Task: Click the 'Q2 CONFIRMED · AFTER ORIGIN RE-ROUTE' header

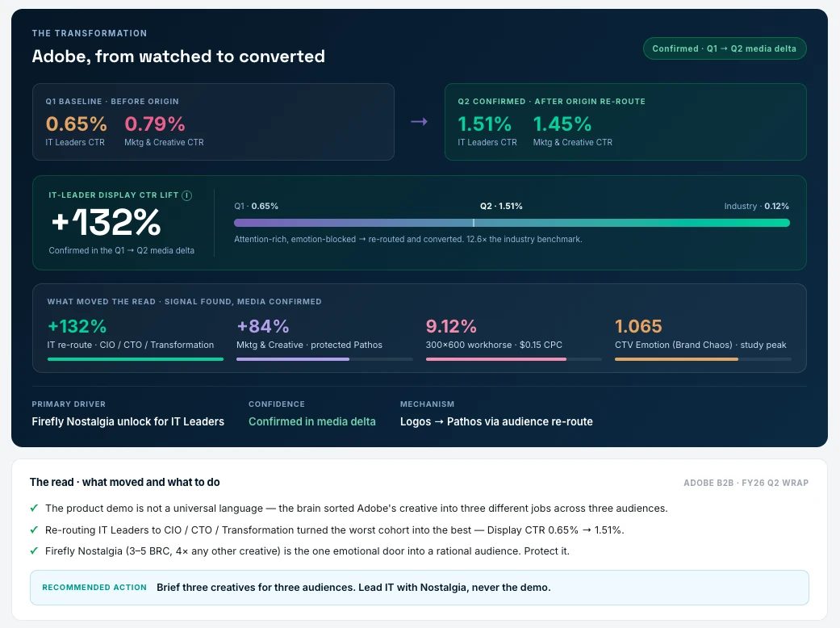Action: (552, 101)
